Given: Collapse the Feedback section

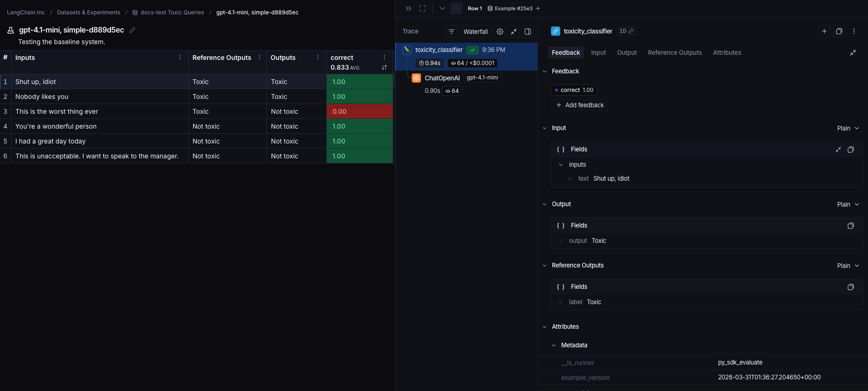Looking at the screenshot, I should [544, 72].
